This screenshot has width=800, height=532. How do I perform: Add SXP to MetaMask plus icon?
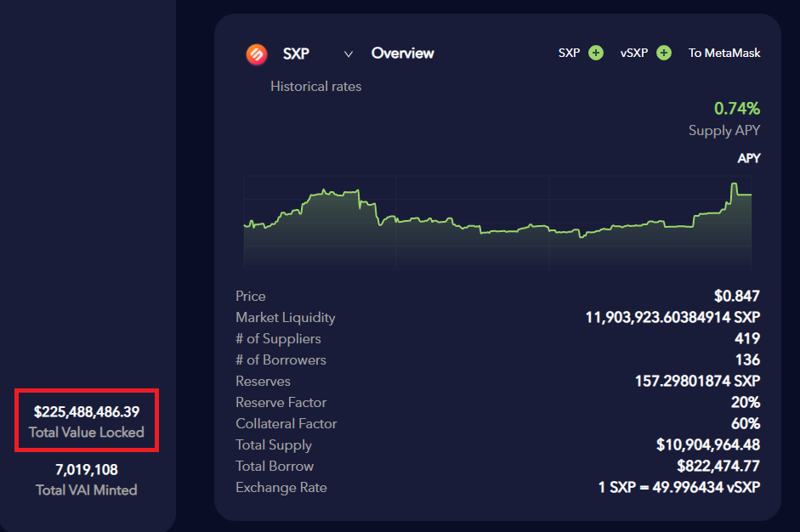[595, 53]
